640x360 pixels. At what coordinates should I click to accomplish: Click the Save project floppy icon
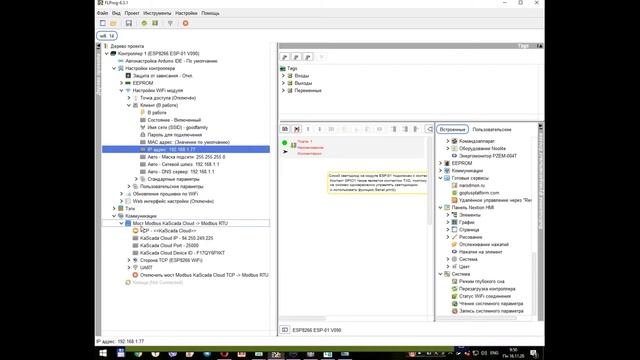tap(129, 23)
